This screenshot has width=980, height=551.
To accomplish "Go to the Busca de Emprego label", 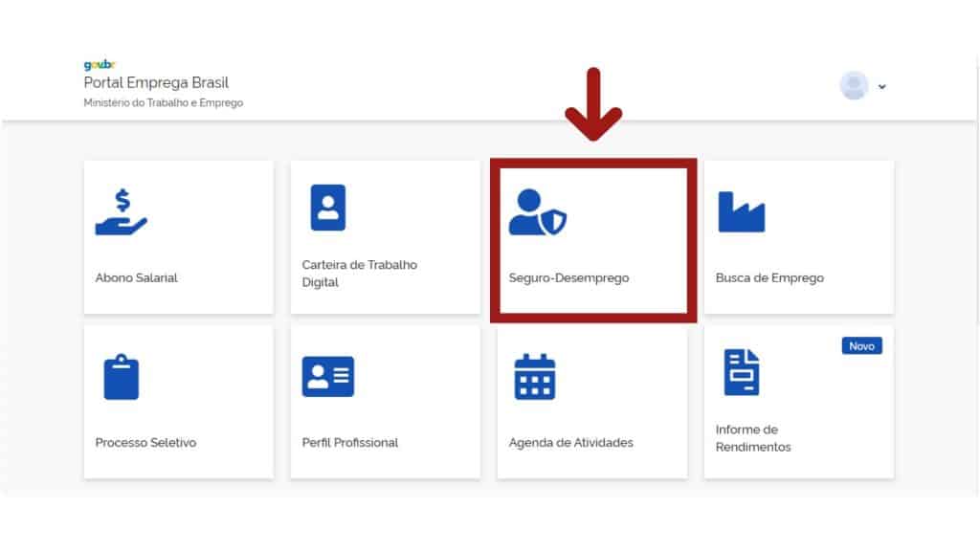I will click(768, 278).
